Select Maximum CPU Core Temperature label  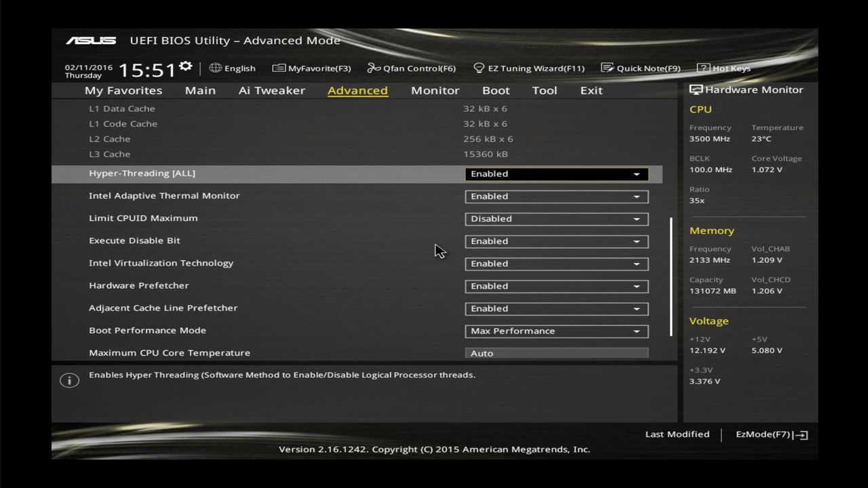tap(170, 352)
